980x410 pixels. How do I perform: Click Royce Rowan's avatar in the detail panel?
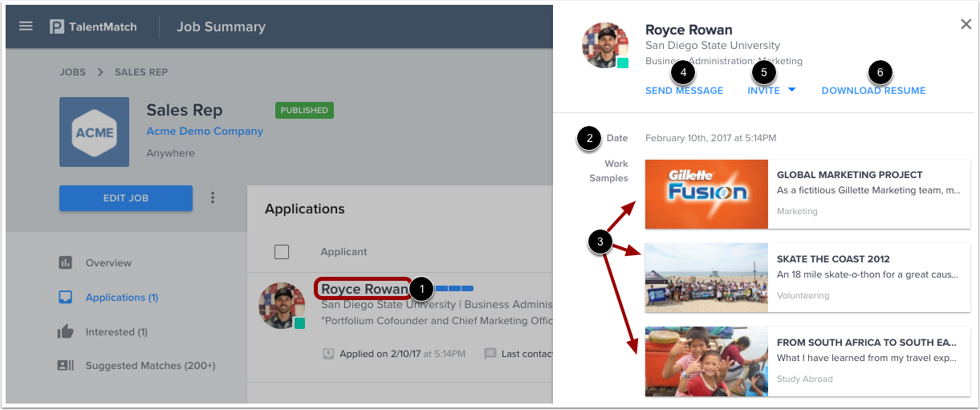(x=605, y=46)
